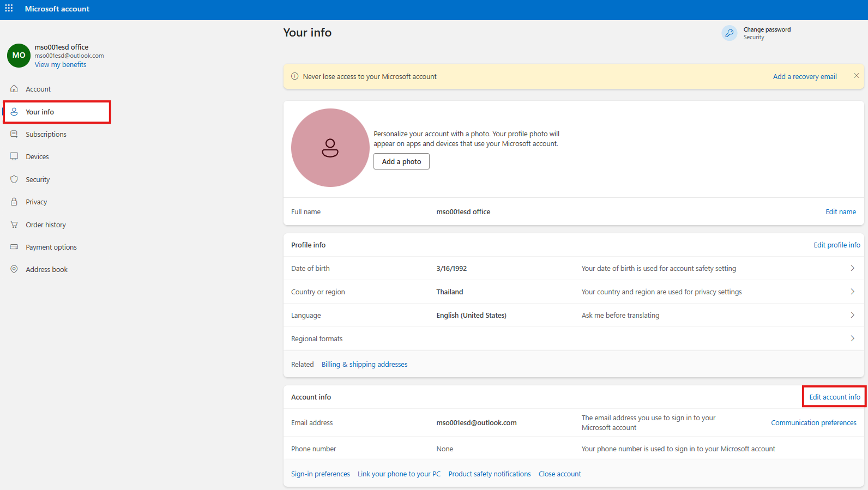Click the MO account avatar circle
Viewport: 868px width, 490px height.
(x=19, y=56)
